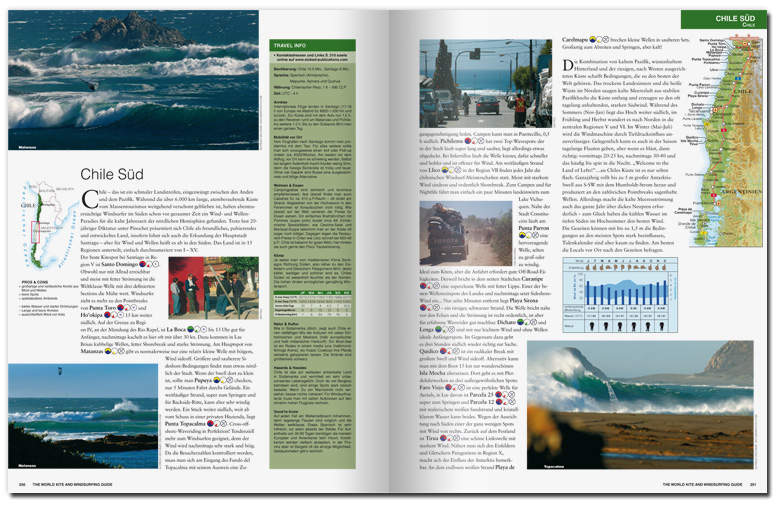Select the wind and temperature bar chart
Viewport: 780px width, 505px height.
tap(620, 295)
